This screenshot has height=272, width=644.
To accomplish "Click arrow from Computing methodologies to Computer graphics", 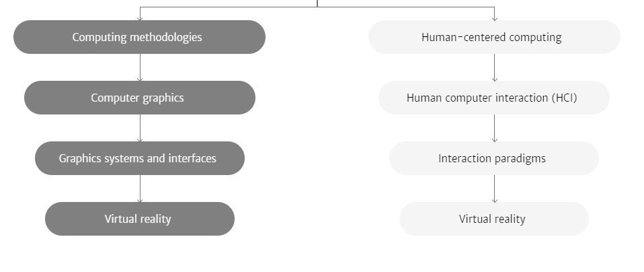I will click(x=140, y=67).
